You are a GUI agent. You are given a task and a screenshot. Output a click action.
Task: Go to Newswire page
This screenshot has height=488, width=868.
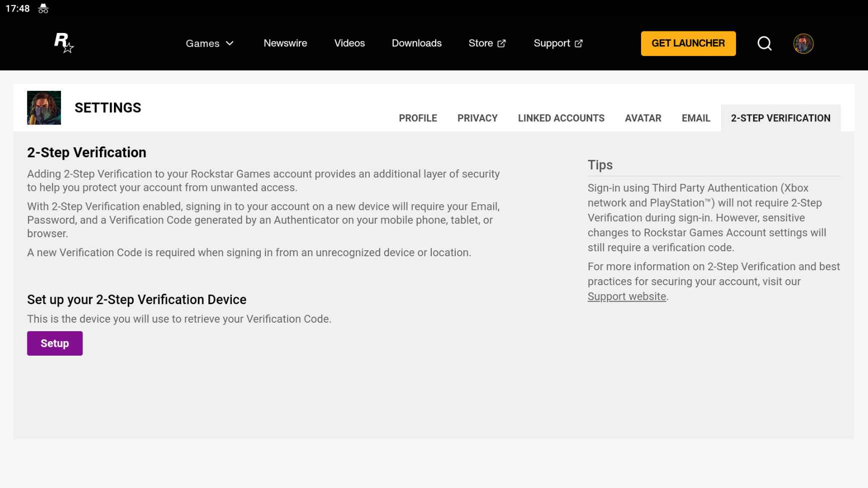pyautogui.click(x=285, y=43)
